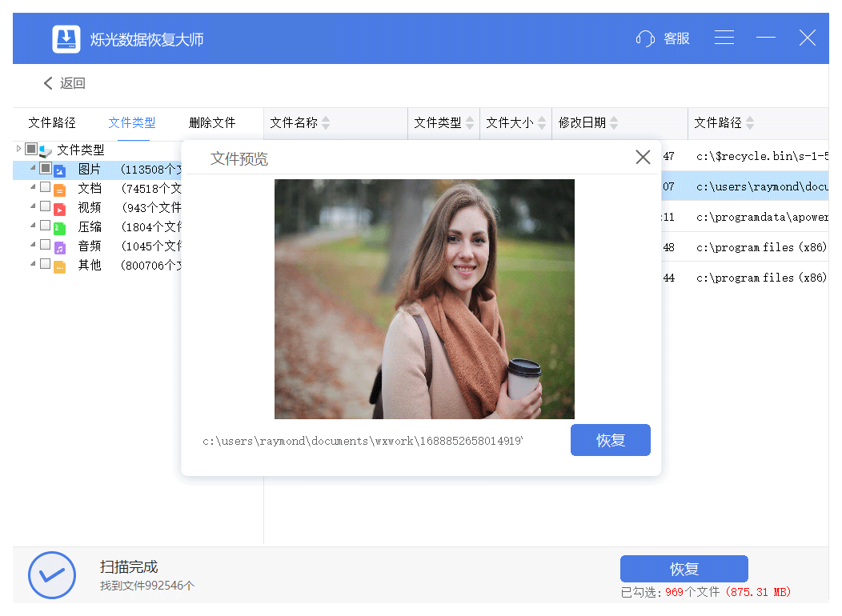Click 恢复 button in preview dialog

610,440
